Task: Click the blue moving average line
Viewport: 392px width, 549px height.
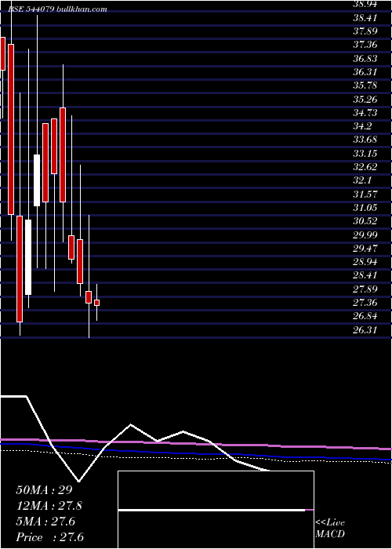Action: pos(196,453)
